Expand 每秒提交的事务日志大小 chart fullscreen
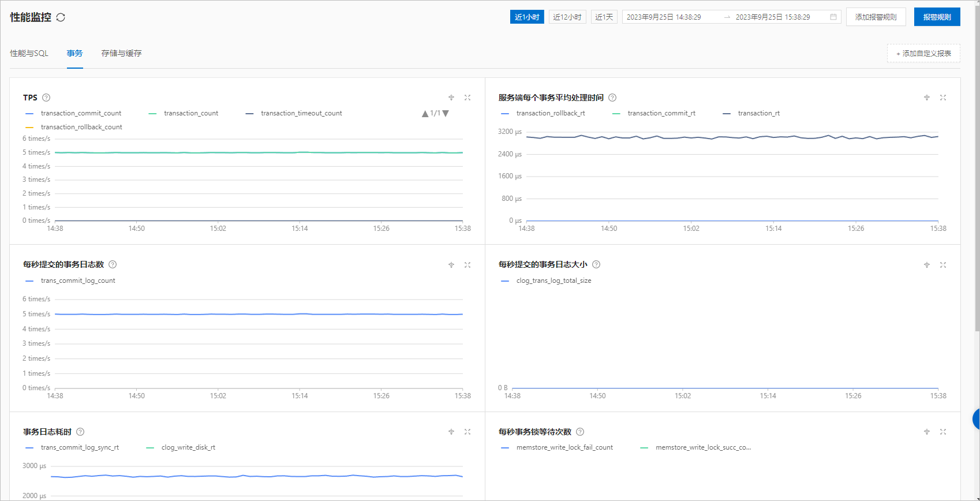The width and height of the screenshot is (980, 501). [943, 265]
